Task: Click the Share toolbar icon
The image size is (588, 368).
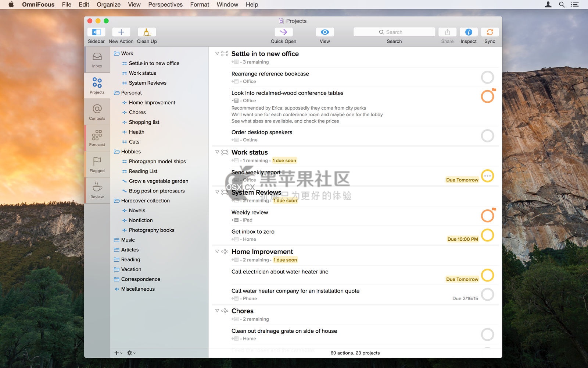Action: click(447, 32)
